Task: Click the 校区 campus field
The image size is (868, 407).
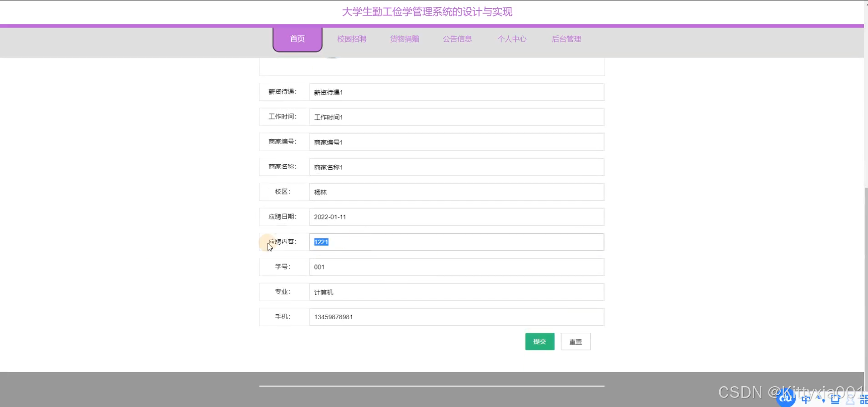Action: [x=457, y=192]
